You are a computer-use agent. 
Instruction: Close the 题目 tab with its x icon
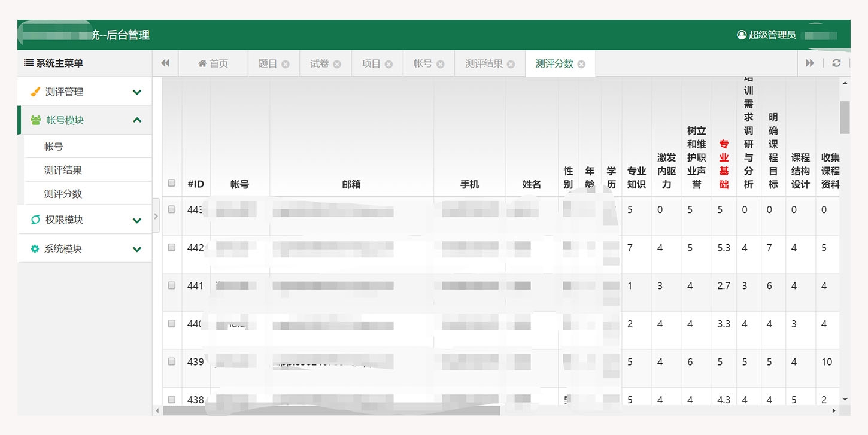pyautogui.click(x=286, y=64)
